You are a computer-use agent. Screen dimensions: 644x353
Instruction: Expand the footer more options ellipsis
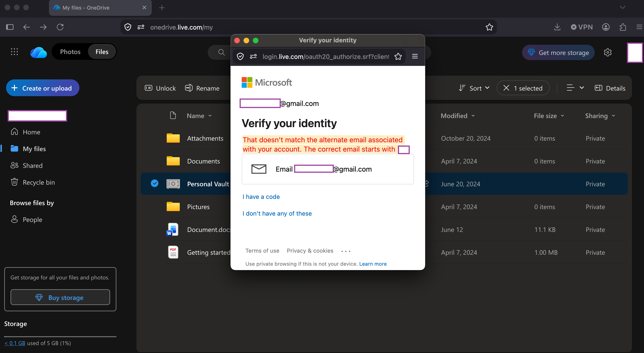(x=346, y=251)
